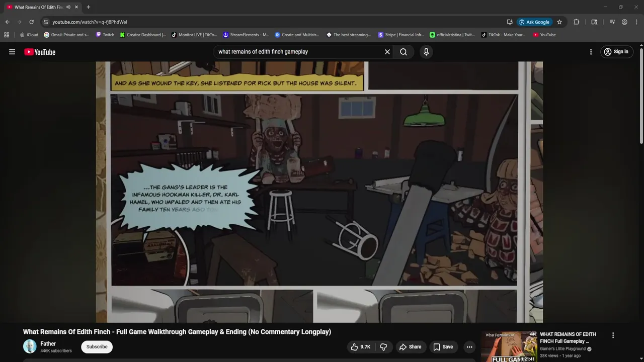Viewport: 644px width, 362px height.
Task: Open media controls in Chrome toolbar
Action: (612, 22)
